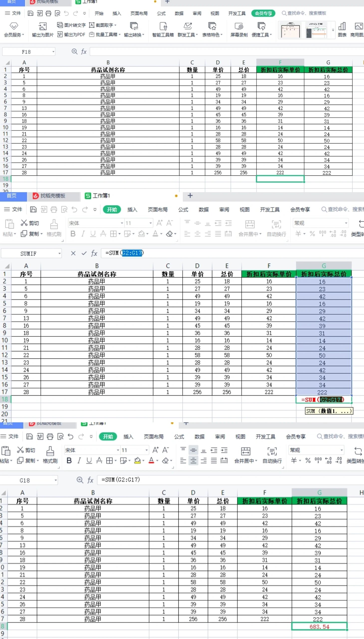Open 输出为图片 in the 会员专享 ribbon

coord(42,29)
